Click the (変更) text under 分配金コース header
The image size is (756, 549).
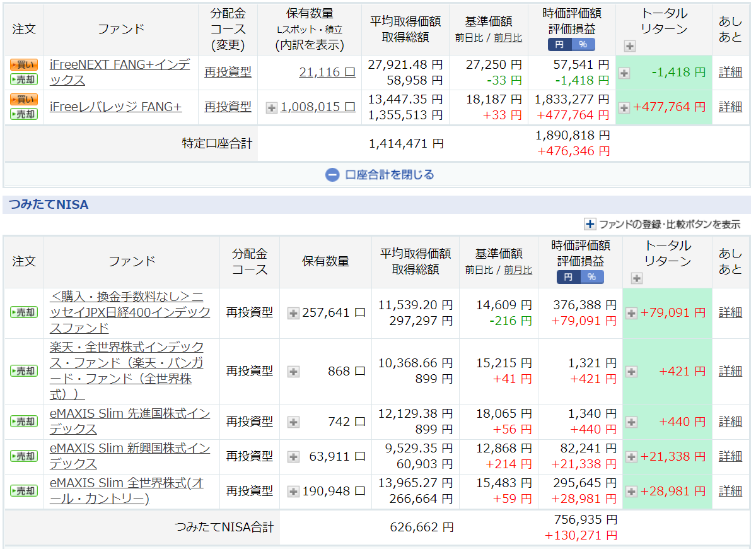tap(228, 45)
